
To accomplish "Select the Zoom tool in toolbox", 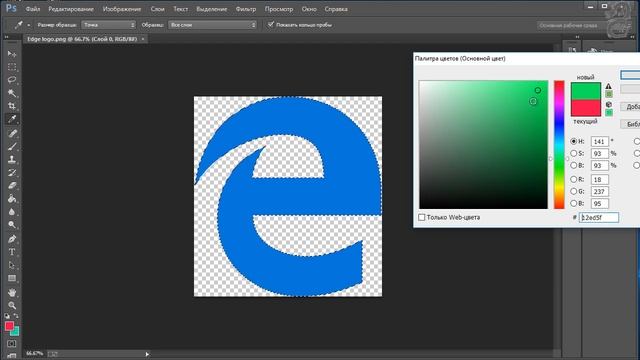I will pos(12,305).
